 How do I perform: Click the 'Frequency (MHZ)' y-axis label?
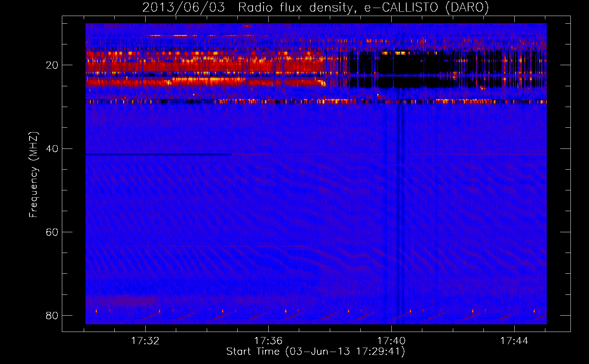tap(33, 175)
